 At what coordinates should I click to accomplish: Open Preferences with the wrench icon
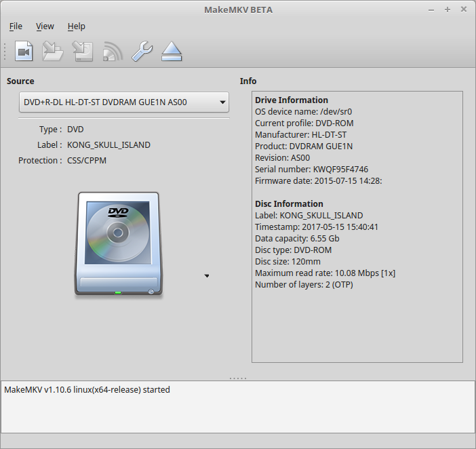[x=142, y=51]
